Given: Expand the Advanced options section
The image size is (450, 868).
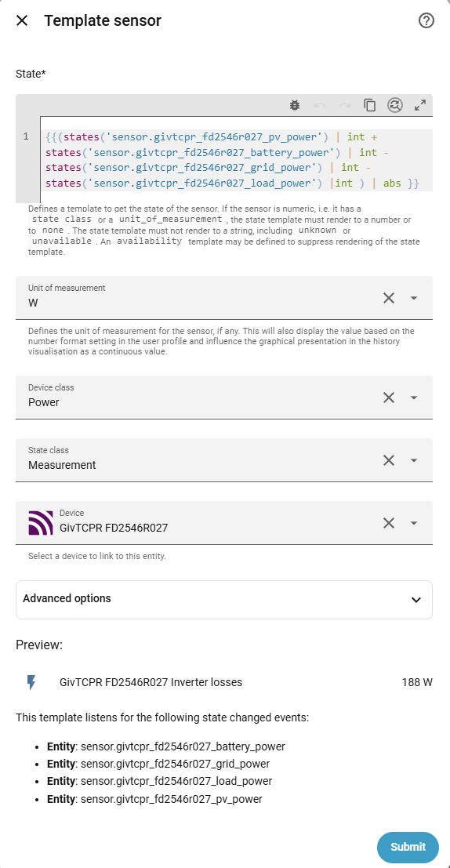Looking at the screenshot, I should 224,599.
